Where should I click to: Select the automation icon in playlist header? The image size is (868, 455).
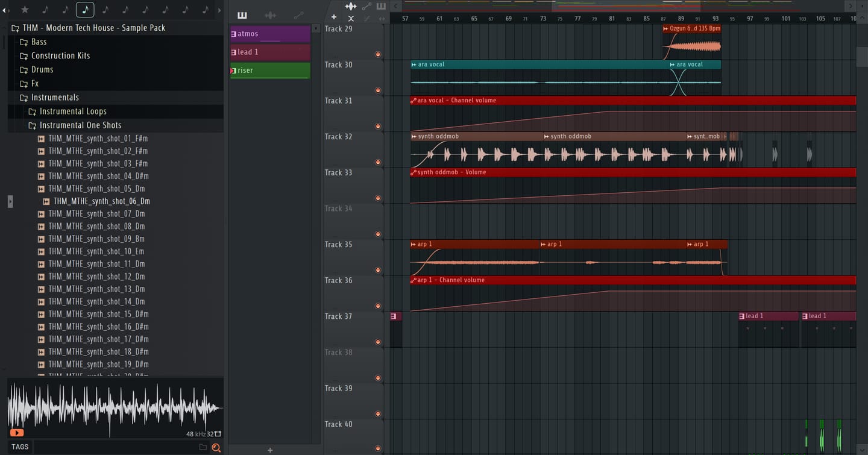(366, 6)
